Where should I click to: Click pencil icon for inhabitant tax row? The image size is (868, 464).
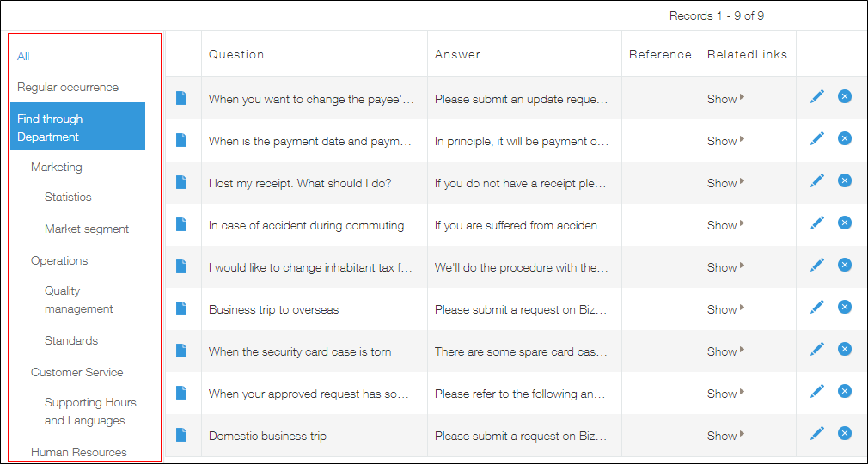pyautogui.click(x=817, y=265)
